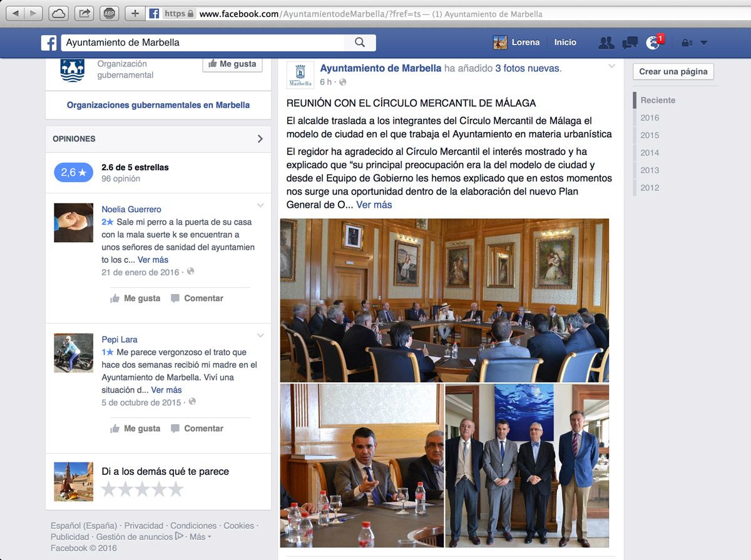Expand the Más footer dropdown
The width and height of the screenshot is (751, 560).
click(200, 537)
